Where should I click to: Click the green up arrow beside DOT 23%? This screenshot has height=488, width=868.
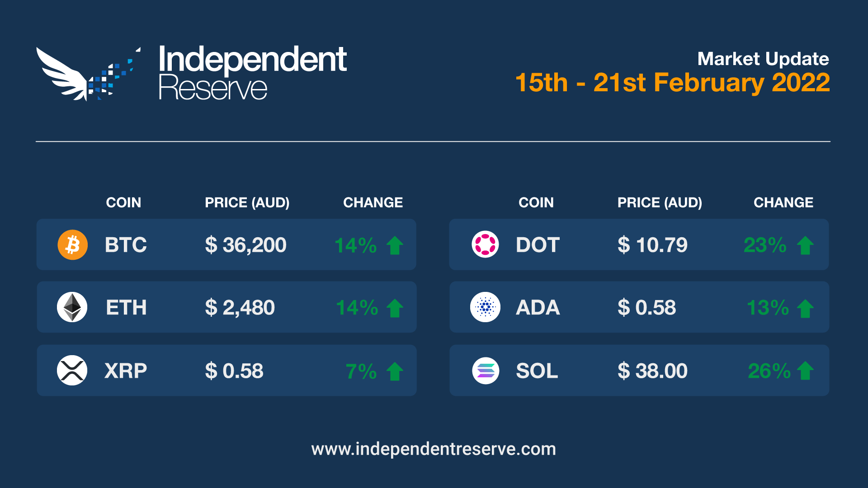tap(805, 246)
